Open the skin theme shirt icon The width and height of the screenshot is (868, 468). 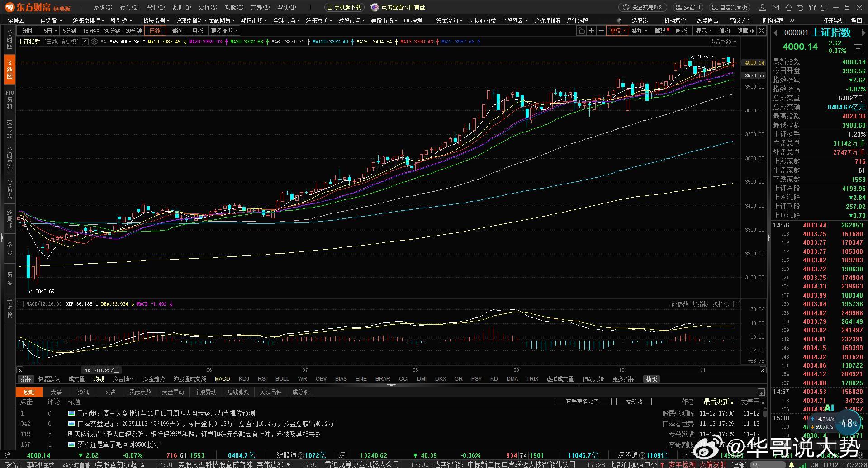pos(812,7)
